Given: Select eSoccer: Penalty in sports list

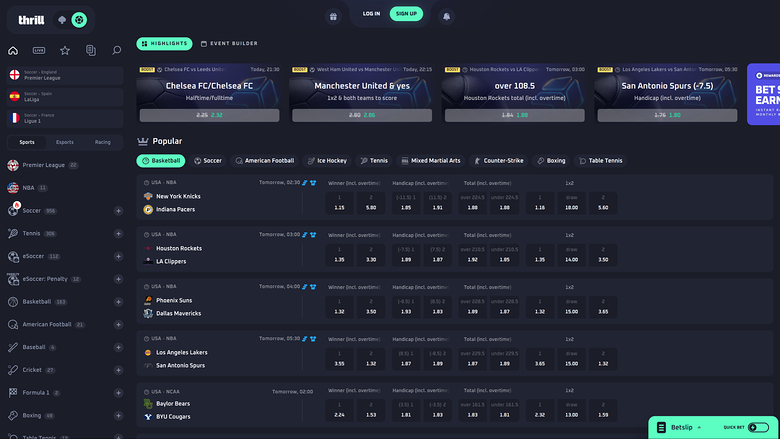Looking at the screenshot, I should [45, 279].
